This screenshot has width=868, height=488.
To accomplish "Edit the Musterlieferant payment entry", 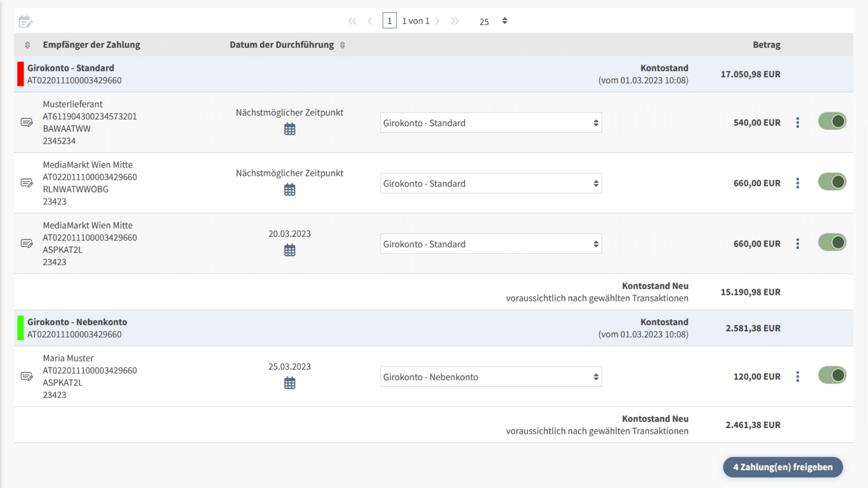I will pos(27,122).
